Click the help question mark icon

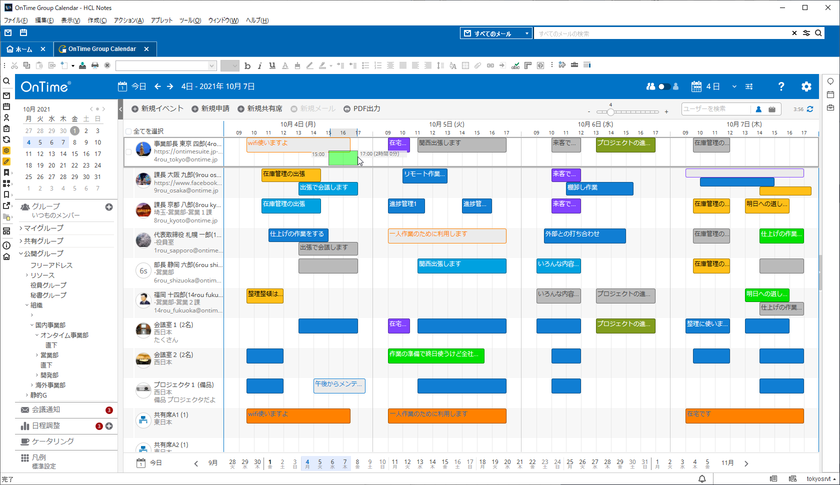[781, 86]
